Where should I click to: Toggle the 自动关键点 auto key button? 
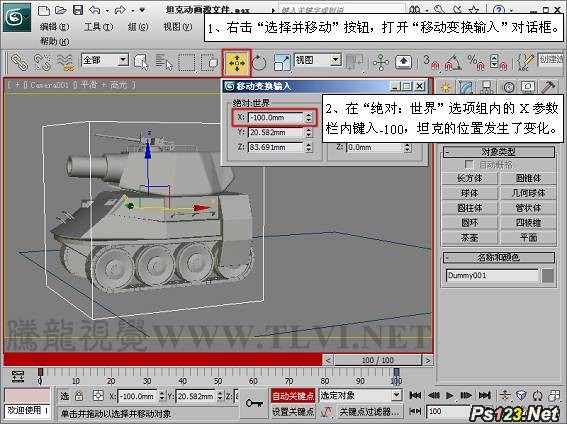(293, 396)
